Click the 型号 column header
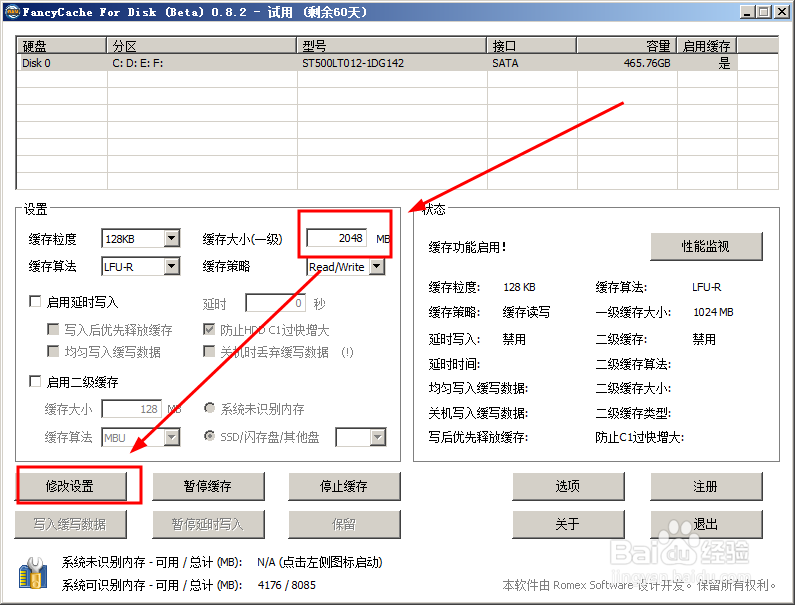 point(392,46)
